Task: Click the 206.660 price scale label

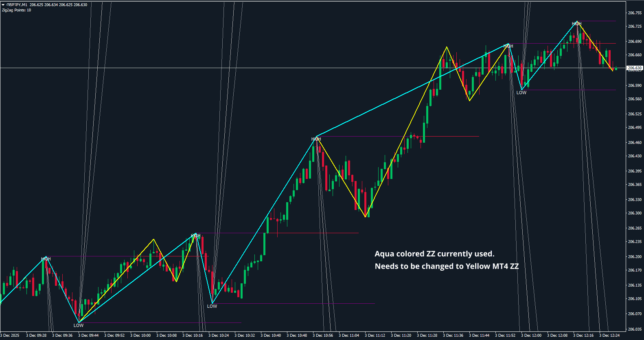Action: click(x=635, y=55)
